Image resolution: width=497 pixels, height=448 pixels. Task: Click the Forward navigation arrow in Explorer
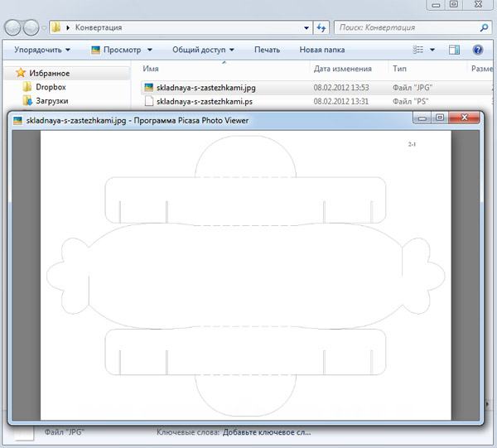[32, 27]
